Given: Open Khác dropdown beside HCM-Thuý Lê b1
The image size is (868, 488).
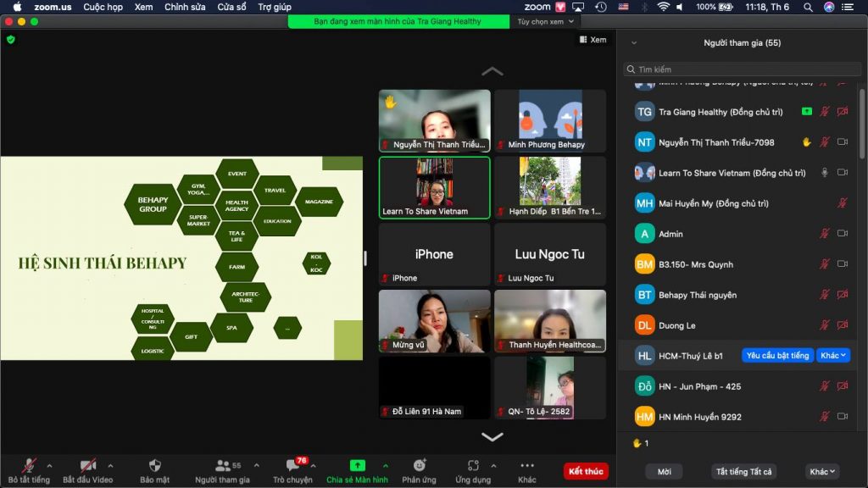Looking at the screenshot, I should point(833,355).
